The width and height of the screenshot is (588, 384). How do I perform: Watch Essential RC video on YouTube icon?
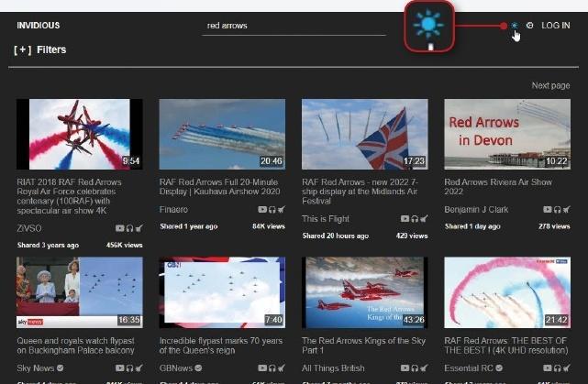click(548, 368)
